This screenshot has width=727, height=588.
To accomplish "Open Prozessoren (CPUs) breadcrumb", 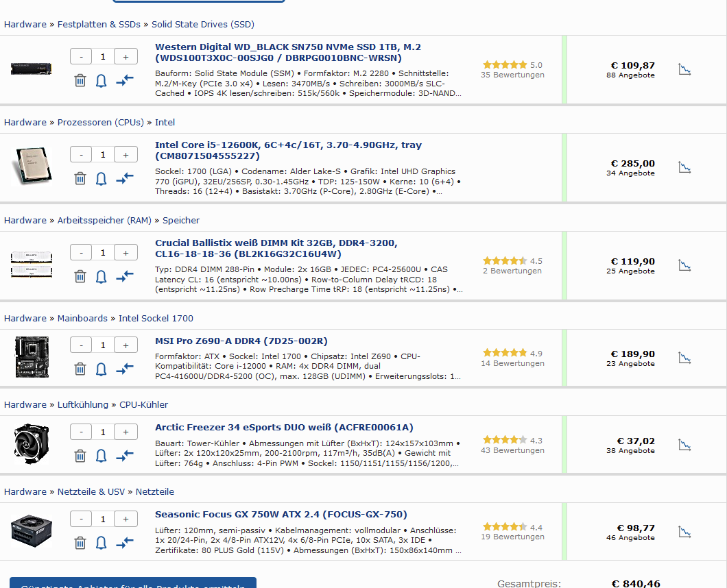I will click(101, 122).
